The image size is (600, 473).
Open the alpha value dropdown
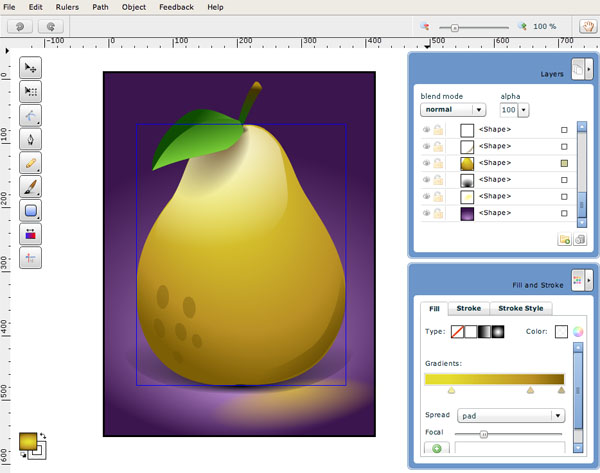524,110
